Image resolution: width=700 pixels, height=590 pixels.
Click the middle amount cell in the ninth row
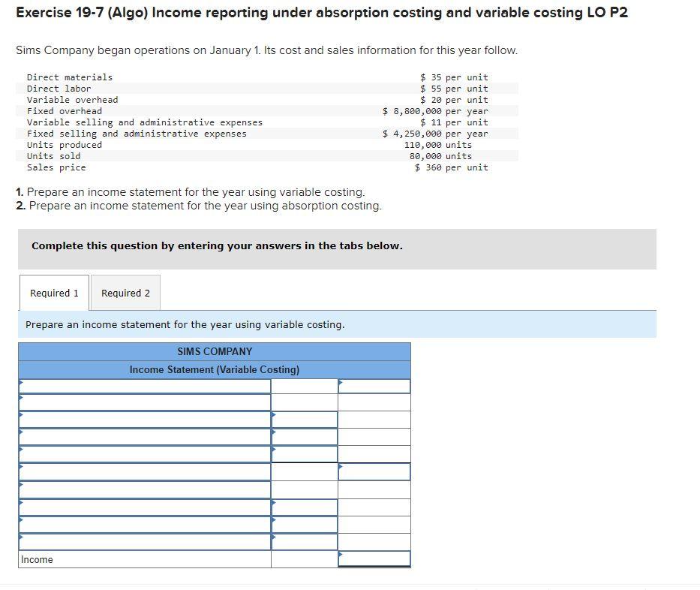tap(305, 524)
